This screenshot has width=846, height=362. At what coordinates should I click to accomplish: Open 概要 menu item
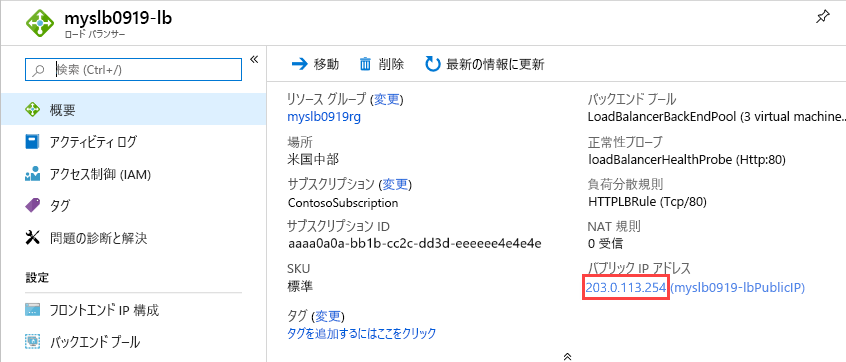click(x=133, y=110)
